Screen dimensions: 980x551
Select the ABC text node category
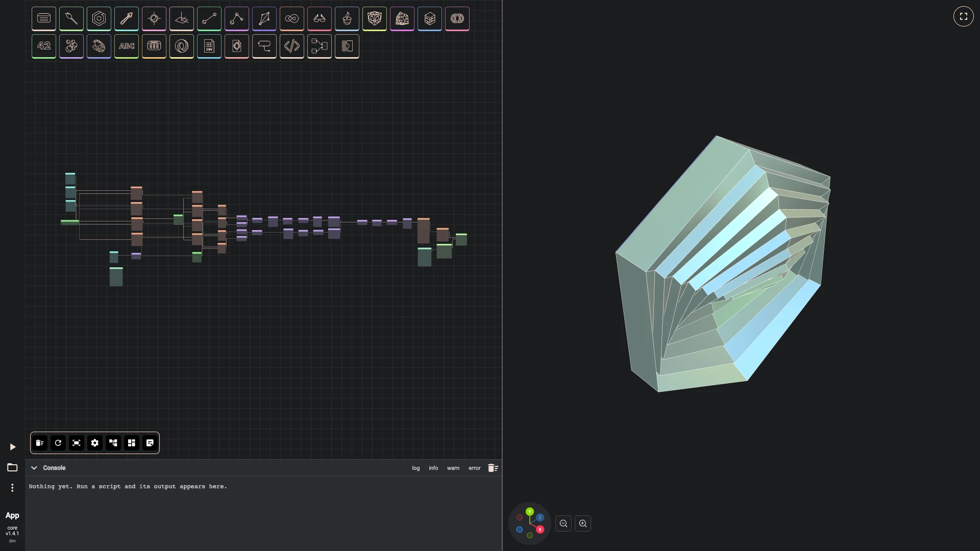point(127,46)
